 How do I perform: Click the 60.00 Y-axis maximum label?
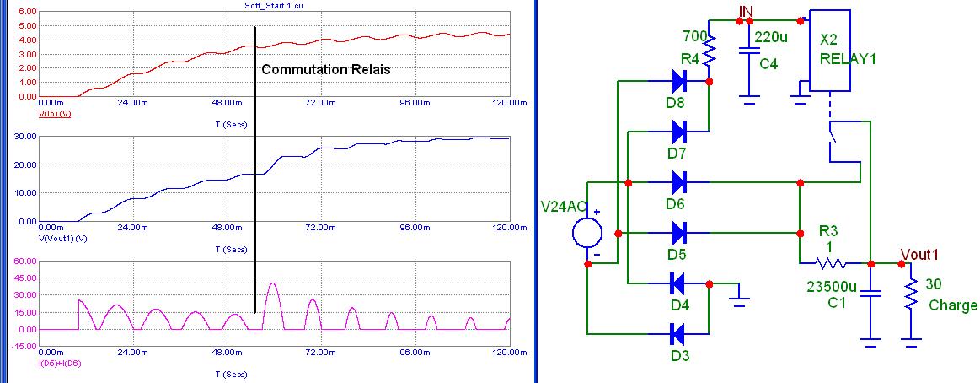pos(25,261)
